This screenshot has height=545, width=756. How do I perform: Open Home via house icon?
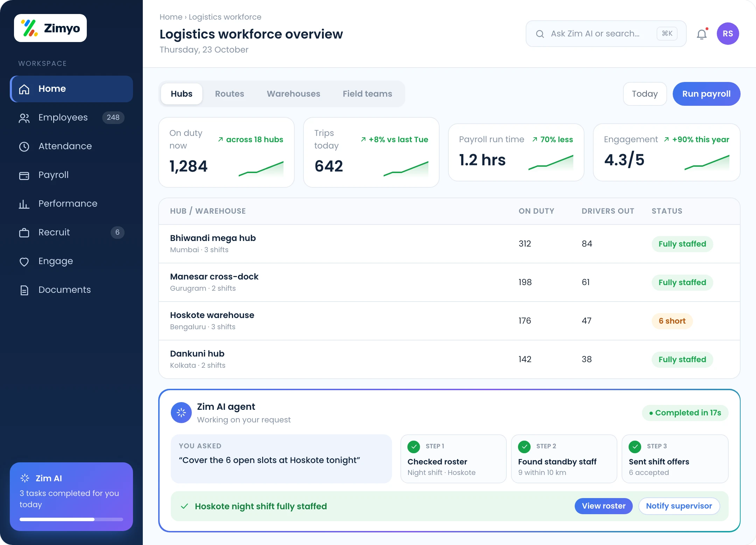24,89
